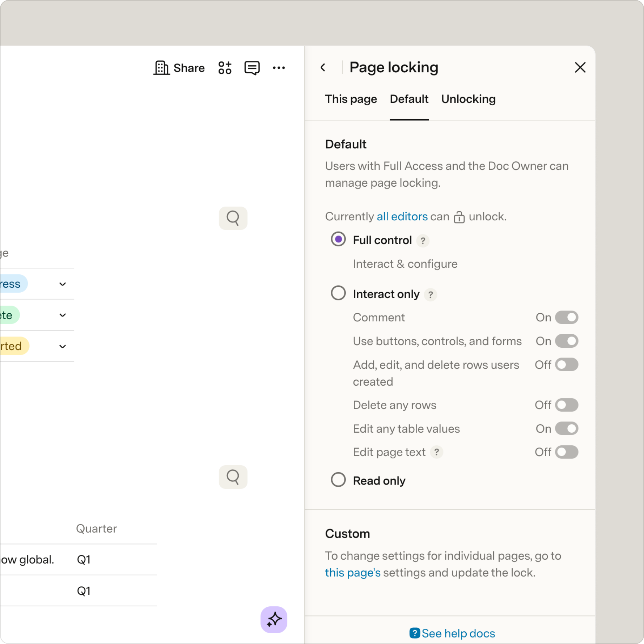This screenshot has height=644, width=644.
Task: Toggle the Delete any rows switch
Action: coord(567,405)
